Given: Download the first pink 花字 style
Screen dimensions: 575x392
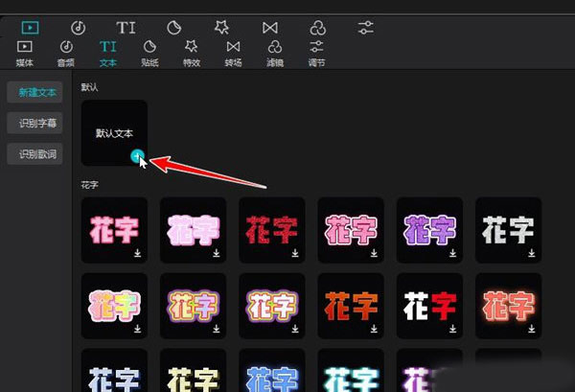Looking at the screenshot, I should [138, 254].
